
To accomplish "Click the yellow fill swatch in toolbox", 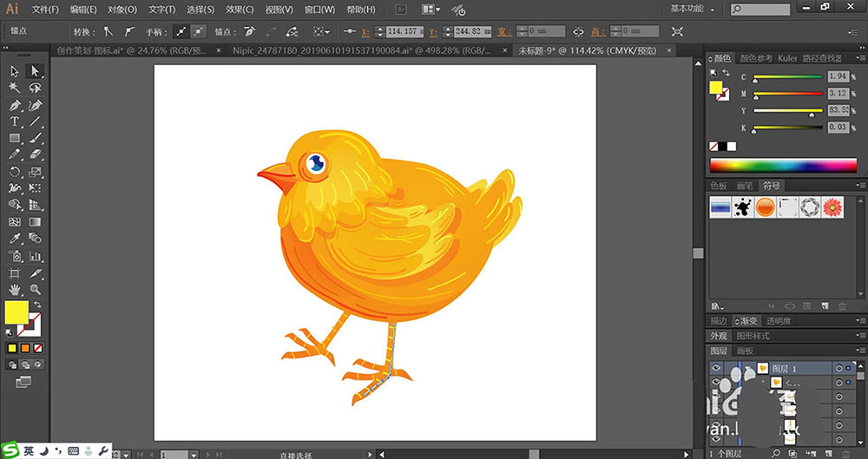I will 16,312.
